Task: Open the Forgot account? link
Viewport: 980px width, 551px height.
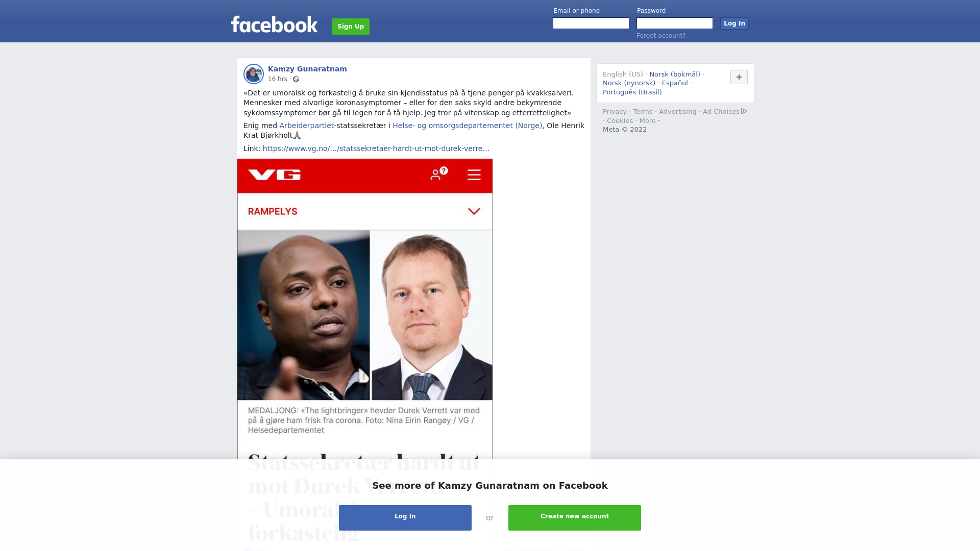Action: 661,36
